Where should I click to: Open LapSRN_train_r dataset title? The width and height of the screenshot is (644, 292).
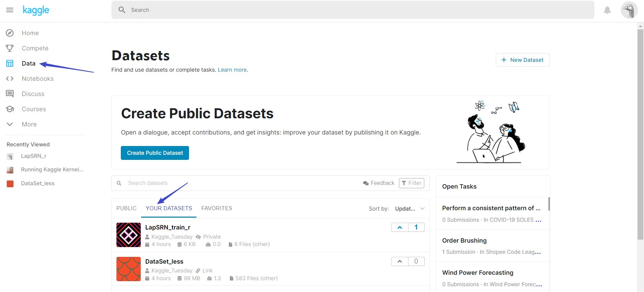click(168, 227)
